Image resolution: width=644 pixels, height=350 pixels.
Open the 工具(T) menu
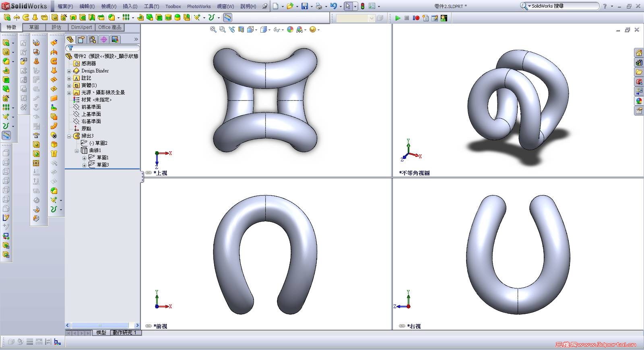(151, 6)
